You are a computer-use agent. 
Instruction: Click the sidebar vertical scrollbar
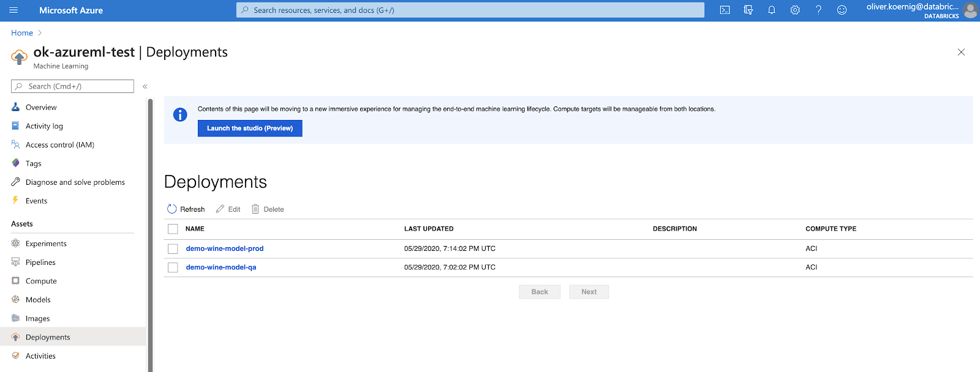click(150, 232)
